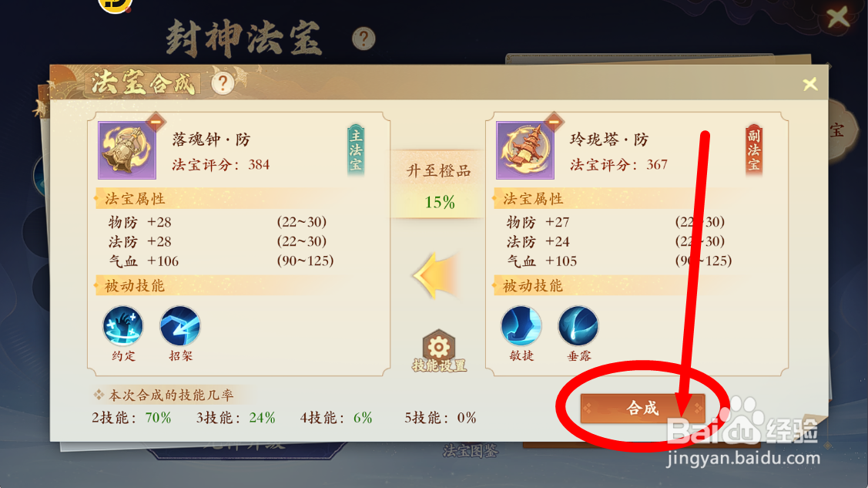Click the 升至橙品 15% chance panel

click(x=438, y=184)
